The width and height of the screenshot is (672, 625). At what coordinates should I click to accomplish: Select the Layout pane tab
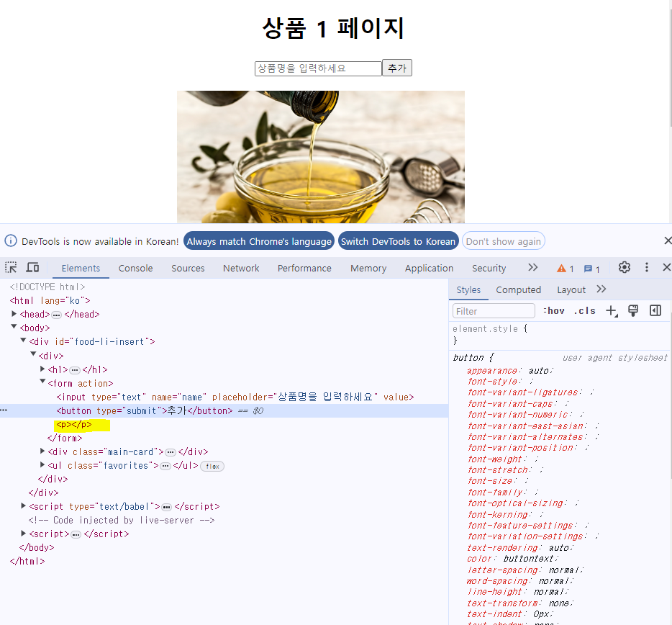point(571,290)
